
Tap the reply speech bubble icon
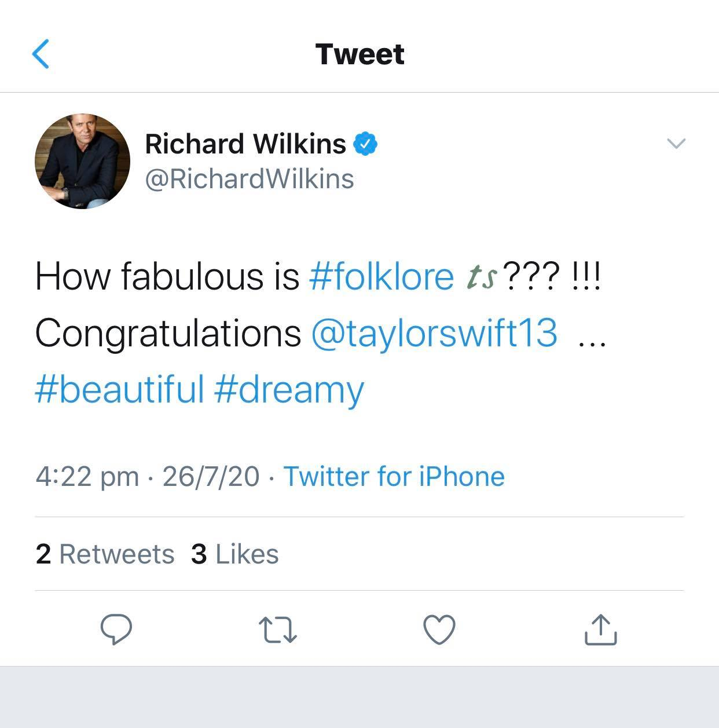point(116,629)
